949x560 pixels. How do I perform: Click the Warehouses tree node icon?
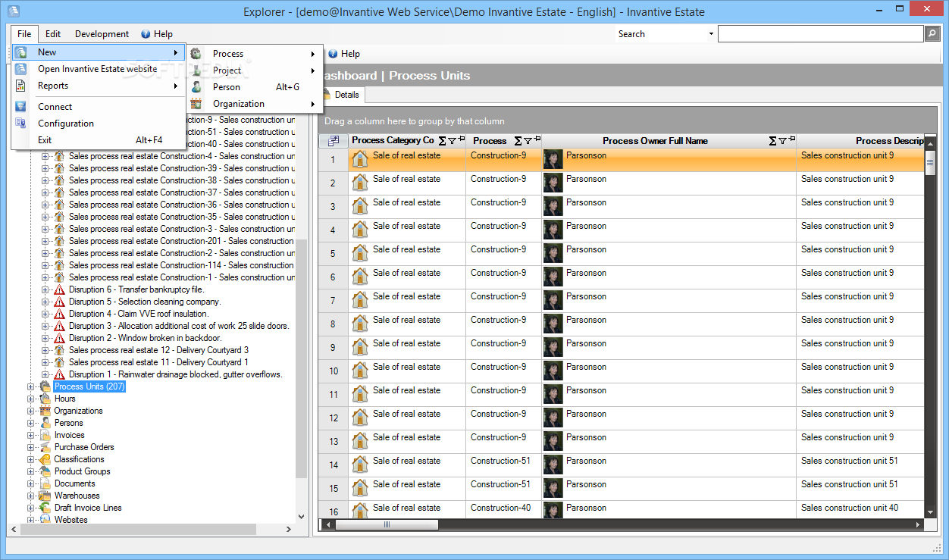click(45, 496)
